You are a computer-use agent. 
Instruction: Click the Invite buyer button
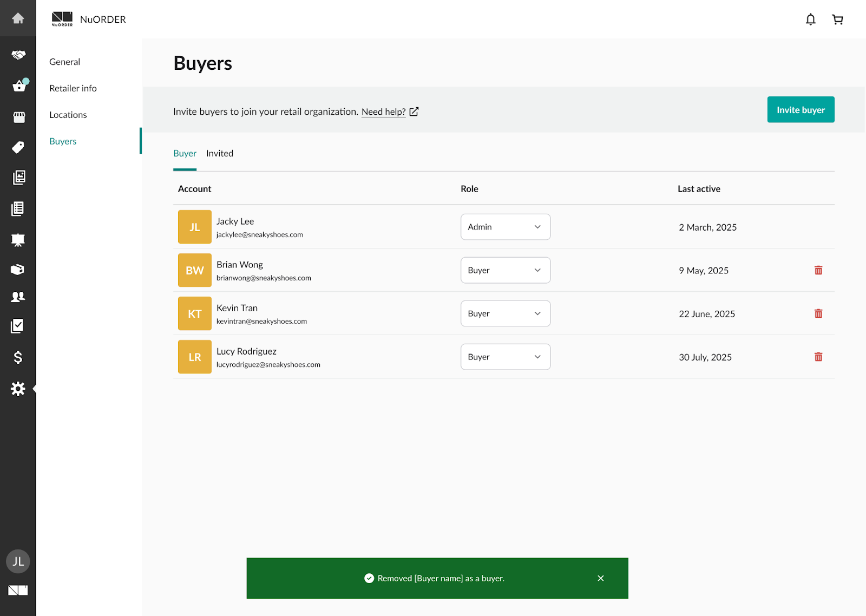(x=800, y=110)
